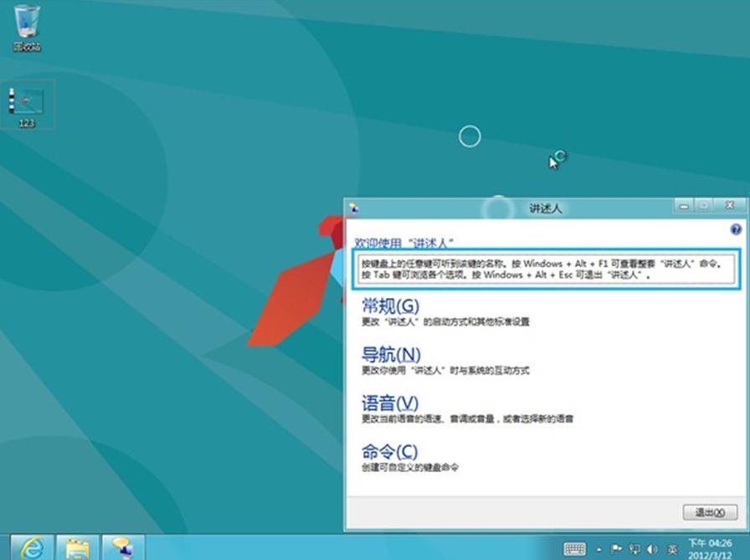Open File Explorer from the taskbar

coord(78,547)
